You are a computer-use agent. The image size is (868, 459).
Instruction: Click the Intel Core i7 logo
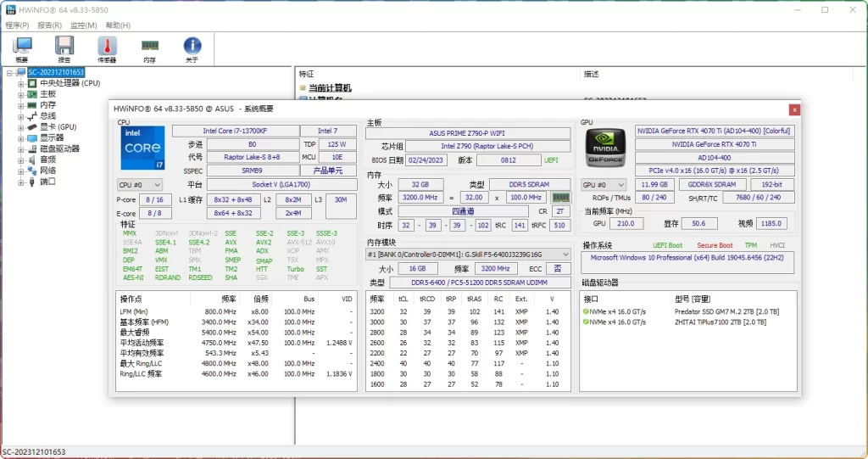click(x=142, y=149)
